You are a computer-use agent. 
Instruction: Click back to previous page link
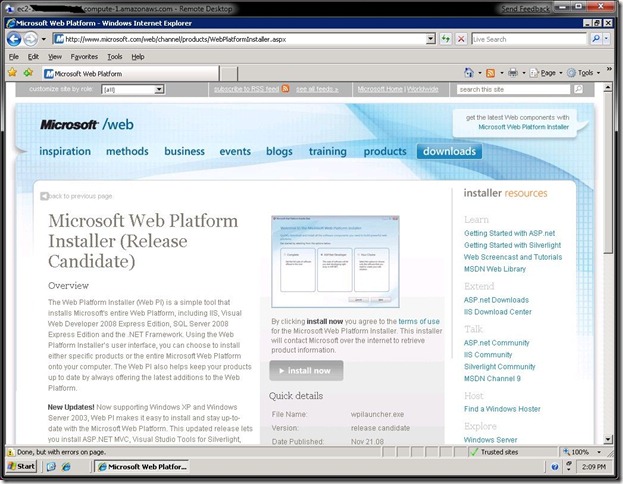[x=76, y=196]
